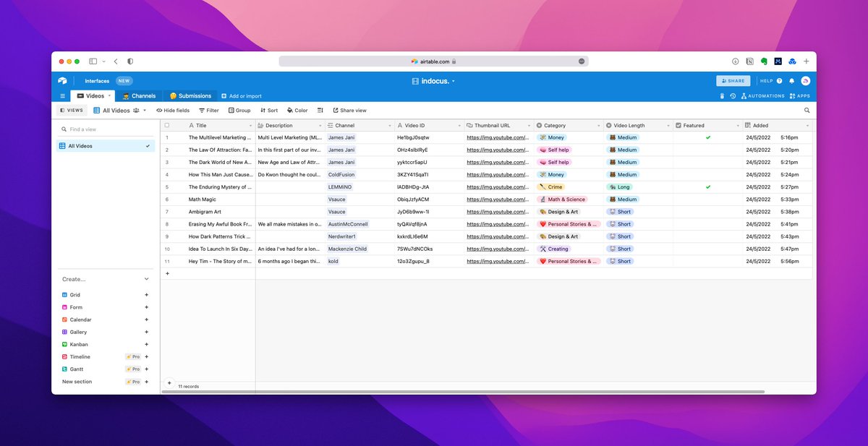
Task: Click the Evernote extension icon in Safari
Action: click(x=764, y=61)
